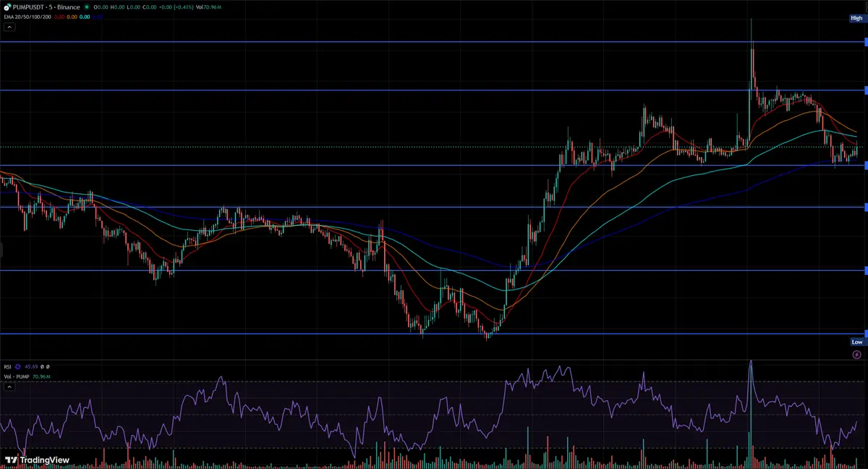The image size is (868, 469).
Task: Select the RSI indicator label
Action: tap(7, 367)
